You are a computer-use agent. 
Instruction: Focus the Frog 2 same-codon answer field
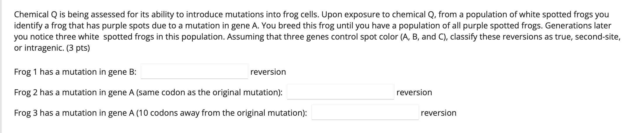[x=340, y=92]
